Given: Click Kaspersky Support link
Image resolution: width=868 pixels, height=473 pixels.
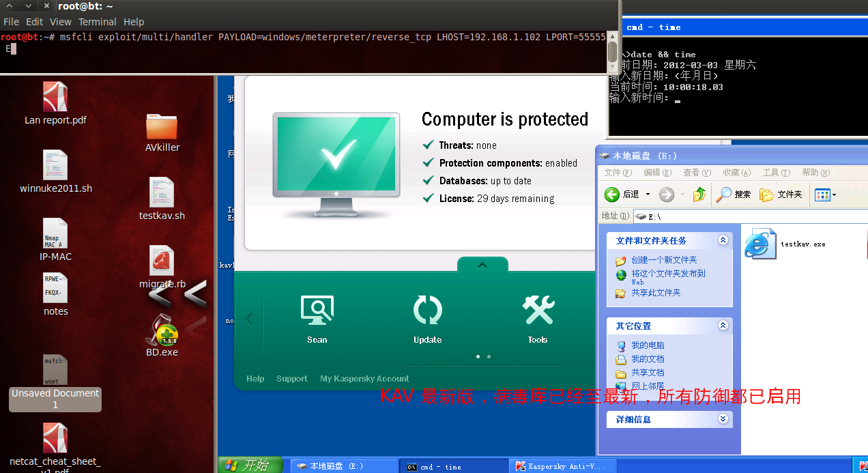Looking at the screenshot, I should pyautogui.click(x=291, y=379).
